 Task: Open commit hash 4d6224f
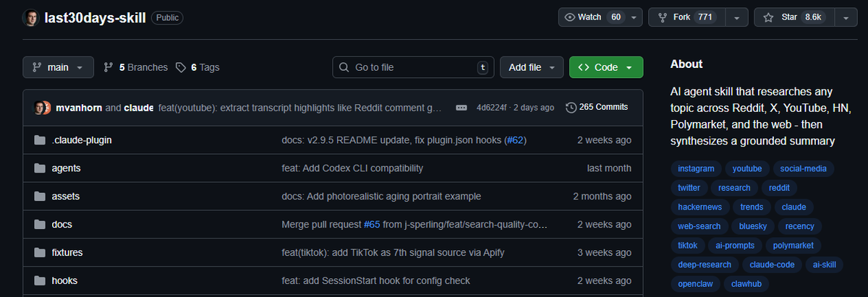(493, 108)
